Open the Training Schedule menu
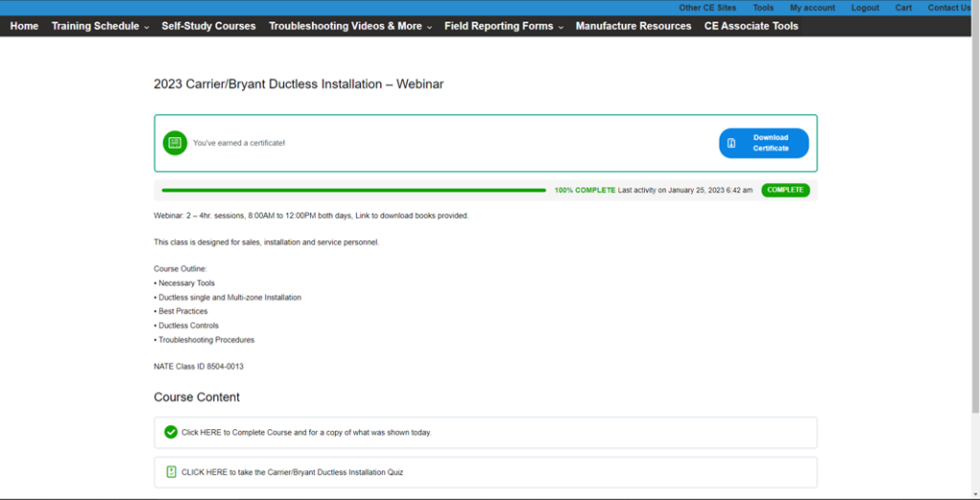Image resolution: width=980 pixels, height=500 pixels. 96,26
